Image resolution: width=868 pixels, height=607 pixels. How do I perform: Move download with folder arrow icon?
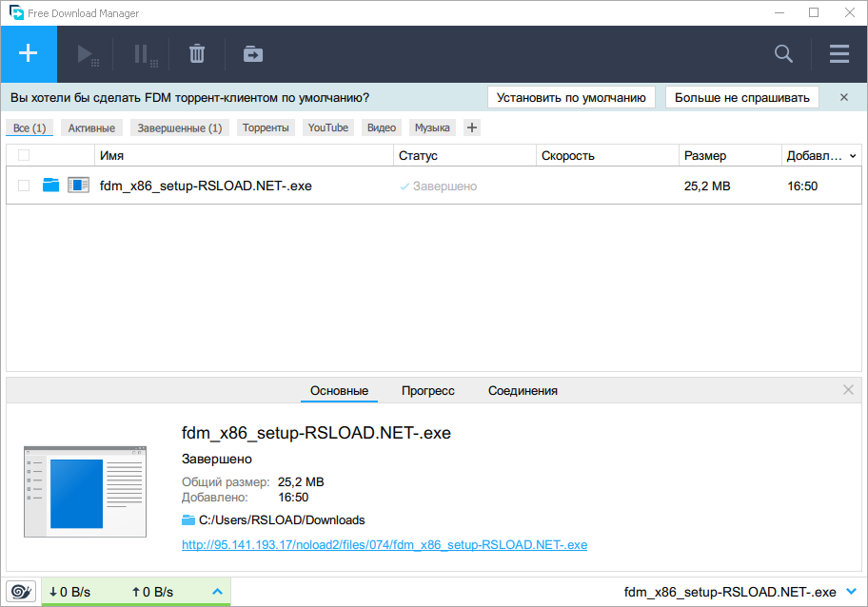(253, 54)
